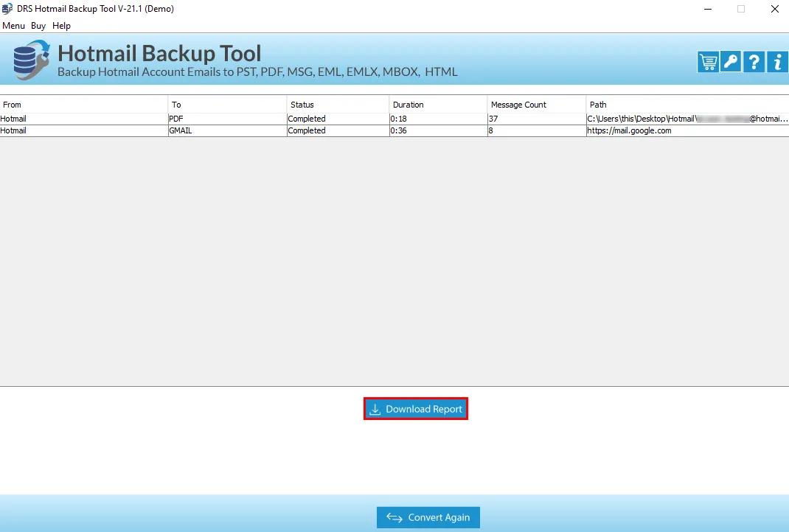The height and width of the screenshot is (532, 789).
Task: Click the Download Report button
Action: coord(416,409)
